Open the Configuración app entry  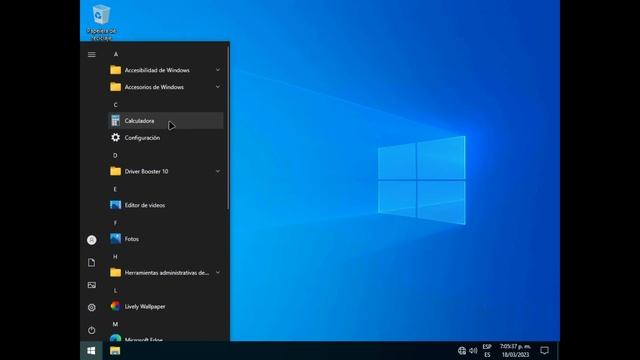(x=165, y=138)
